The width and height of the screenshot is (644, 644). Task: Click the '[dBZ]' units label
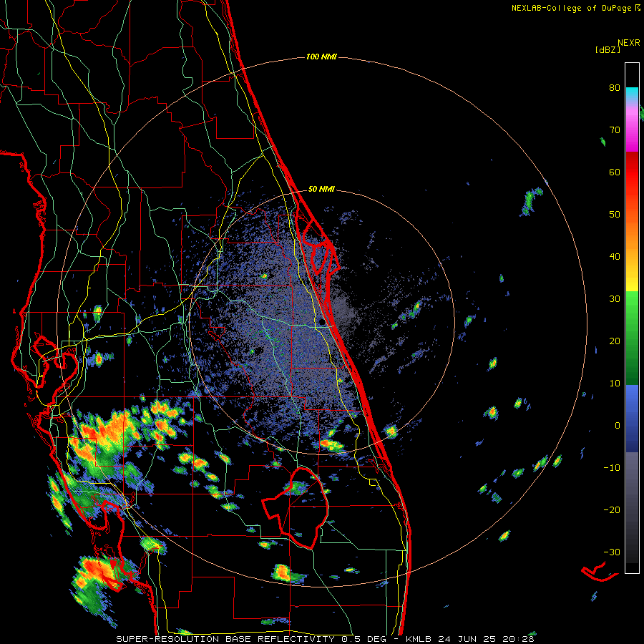point(608,50)
